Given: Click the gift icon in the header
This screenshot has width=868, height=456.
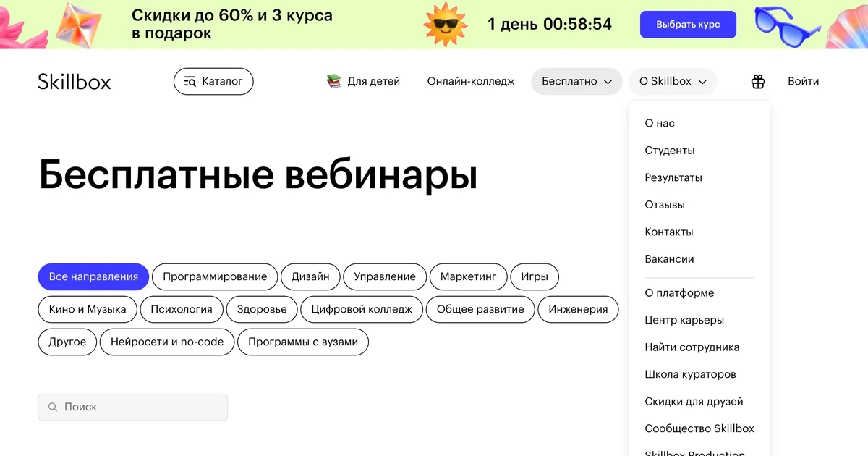Looking at the screenshot, I should point(757,81).
